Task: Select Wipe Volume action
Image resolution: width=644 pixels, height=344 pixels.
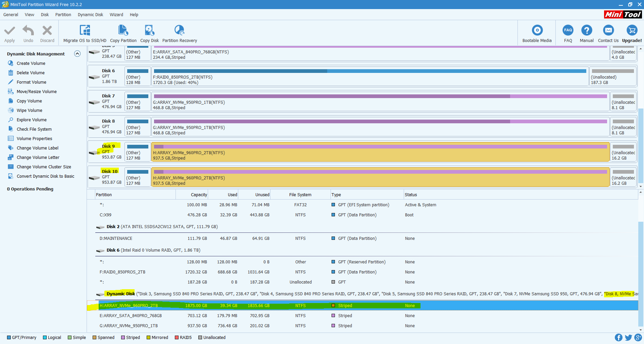Action: [x=30, y=110]
